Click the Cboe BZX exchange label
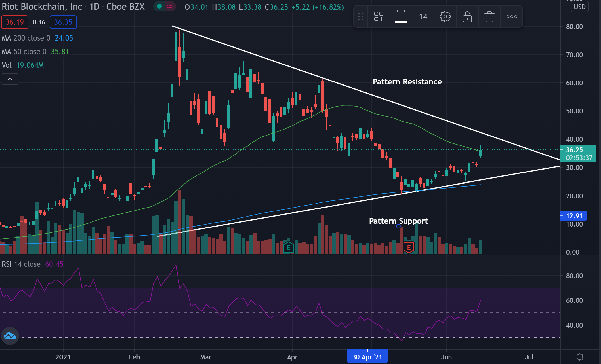 125,7
